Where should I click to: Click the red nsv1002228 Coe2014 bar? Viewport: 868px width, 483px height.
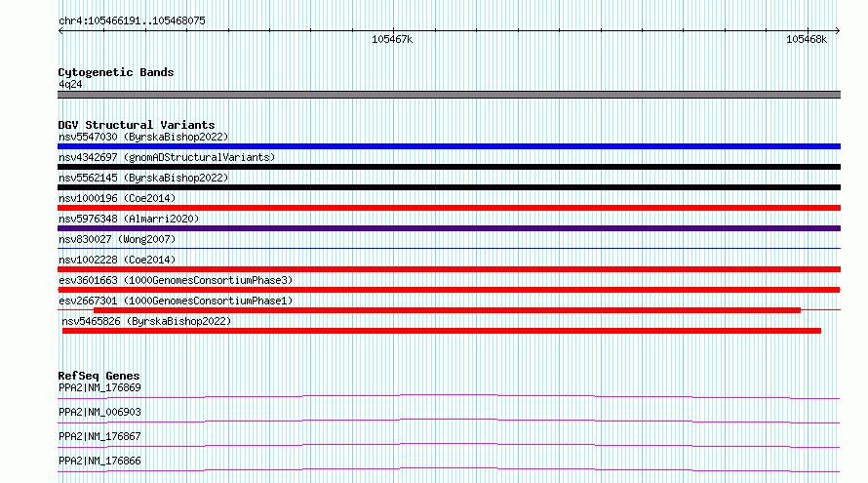tap(449, 269)
